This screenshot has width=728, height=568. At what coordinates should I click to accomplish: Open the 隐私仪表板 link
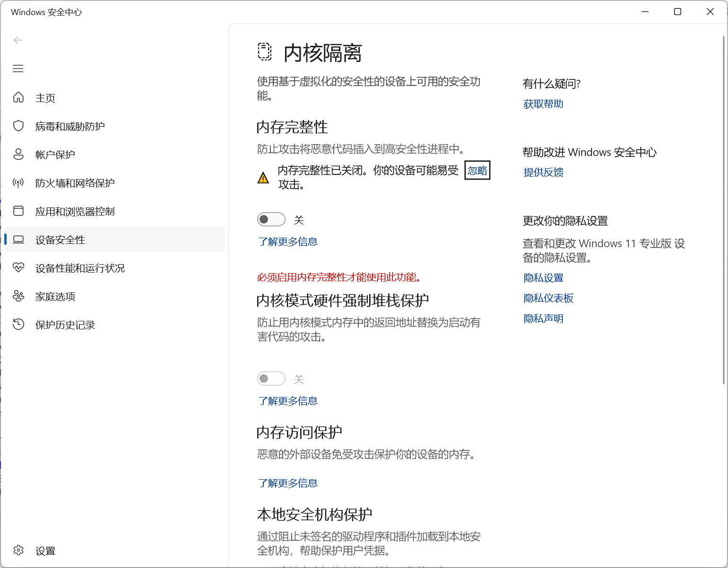click(x=548, y=298)
